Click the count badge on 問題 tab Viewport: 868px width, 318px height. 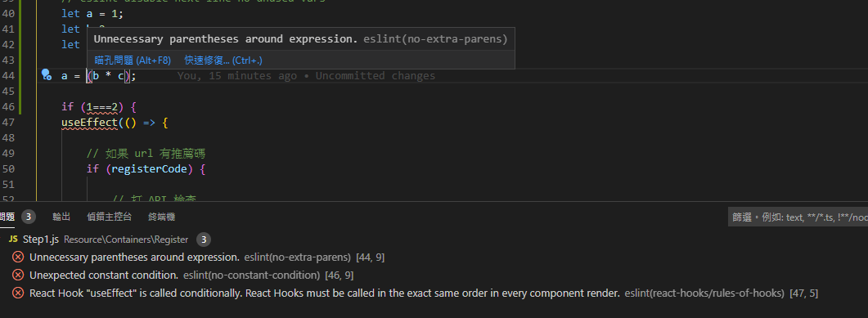29,217
